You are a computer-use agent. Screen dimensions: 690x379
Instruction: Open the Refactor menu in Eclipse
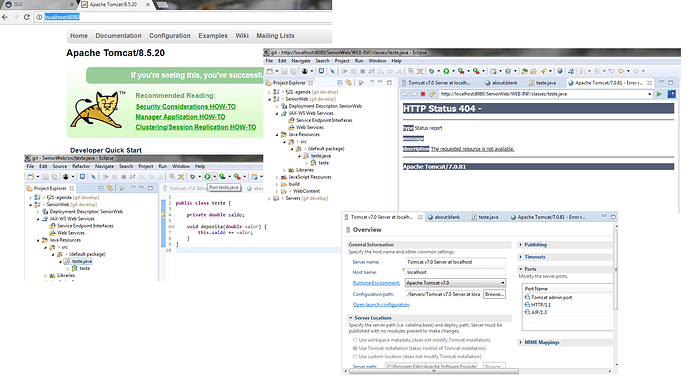pos(81,166)
